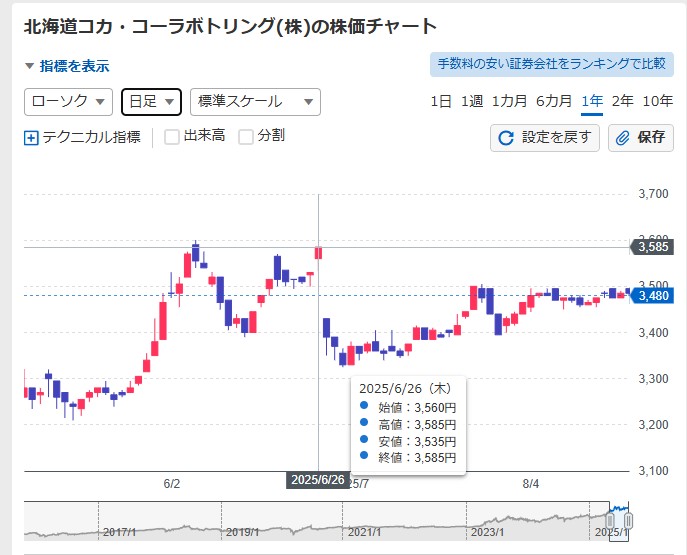Select the 1週 period tab

click(472, 101)
